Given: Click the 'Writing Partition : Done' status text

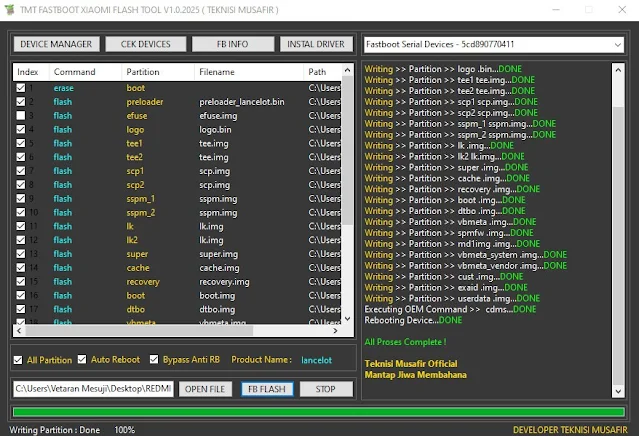Looking at the screenshot, I should pyautogui.click(x=55, y=430).
